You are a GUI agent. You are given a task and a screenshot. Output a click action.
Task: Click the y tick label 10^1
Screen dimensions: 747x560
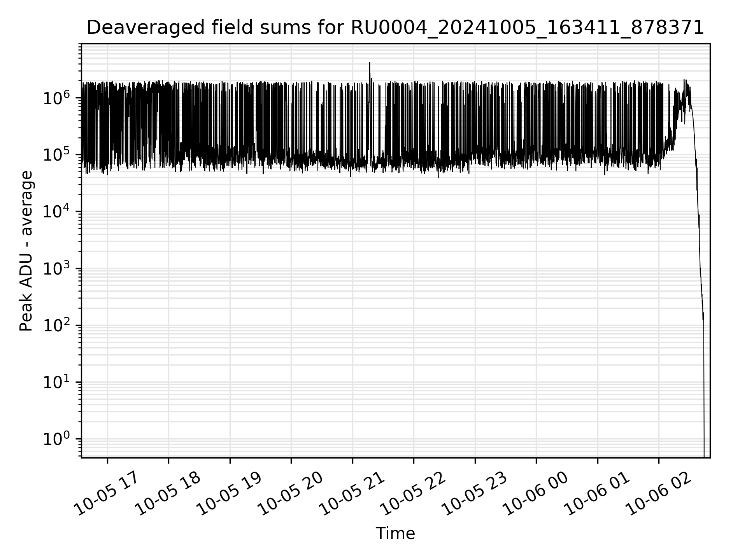pos(56,381)
